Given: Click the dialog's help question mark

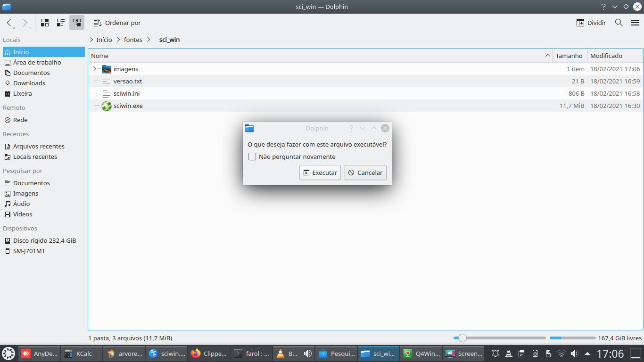Looking at the screenshot, I should [351, 128].
